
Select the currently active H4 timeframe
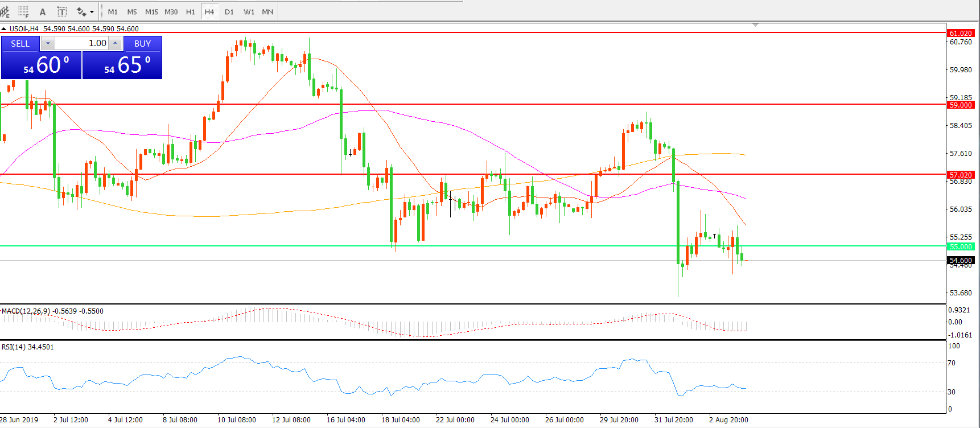(x=209, y=11)
